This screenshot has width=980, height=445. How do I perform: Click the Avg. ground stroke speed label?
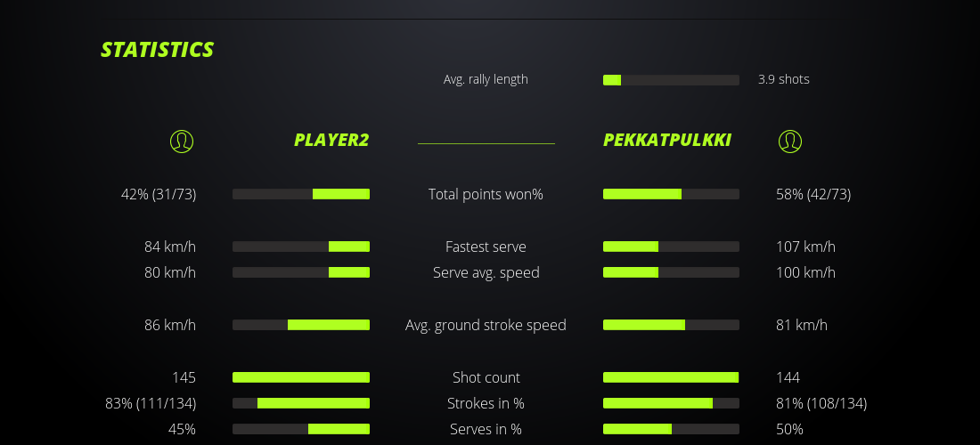click(486, 325)
